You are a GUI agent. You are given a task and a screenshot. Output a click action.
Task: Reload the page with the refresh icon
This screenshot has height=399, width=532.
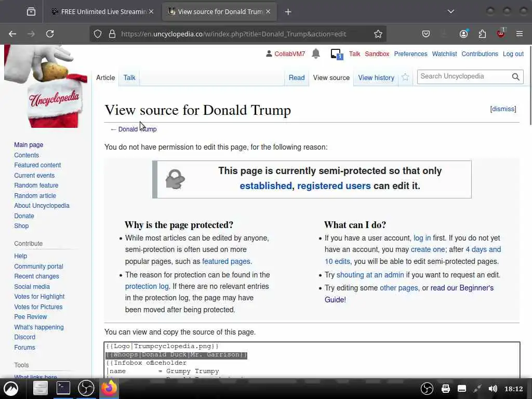[x=50, y=34]
